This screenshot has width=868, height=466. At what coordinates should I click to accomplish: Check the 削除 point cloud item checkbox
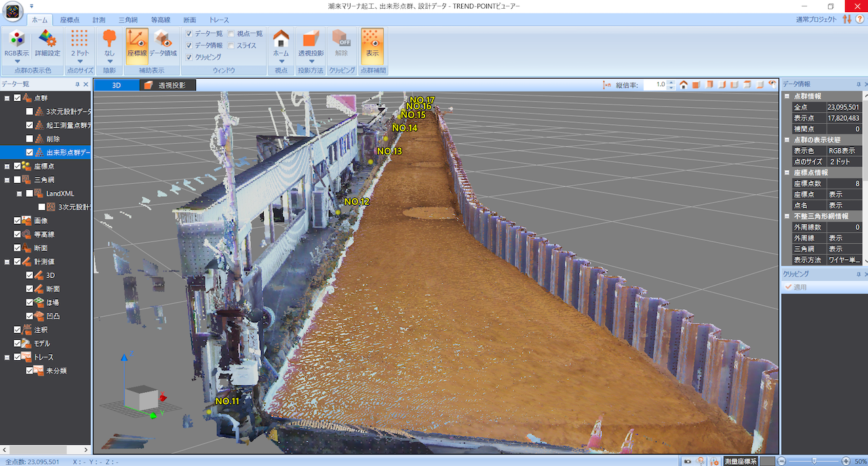[x=29, y=139]
